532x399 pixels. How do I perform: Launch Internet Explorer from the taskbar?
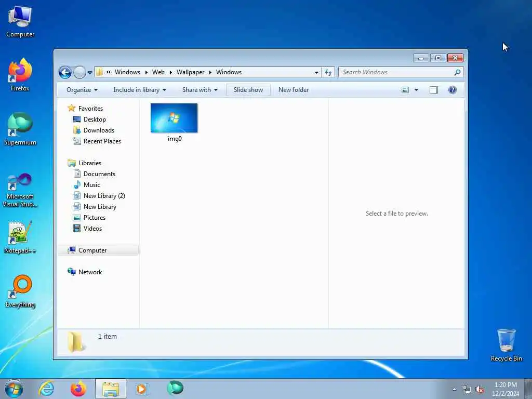click(x=46, y=389)
